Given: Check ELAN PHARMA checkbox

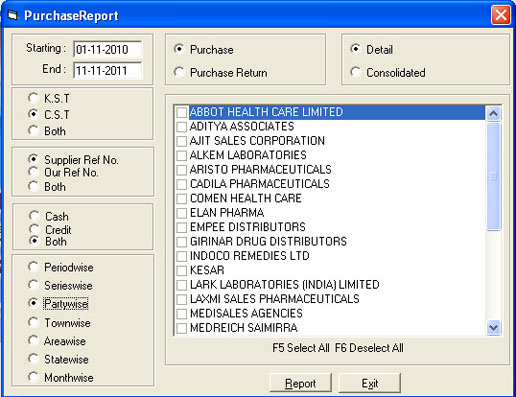Looking at the screenshot, I should (x=181, y=213).
